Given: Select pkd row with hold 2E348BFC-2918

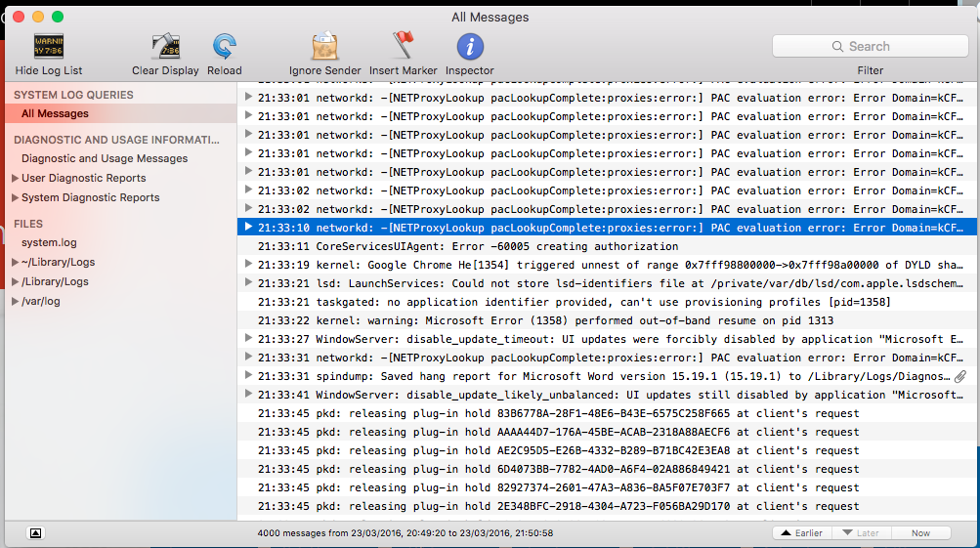Looking at the screenshot, I should point(607,506).
